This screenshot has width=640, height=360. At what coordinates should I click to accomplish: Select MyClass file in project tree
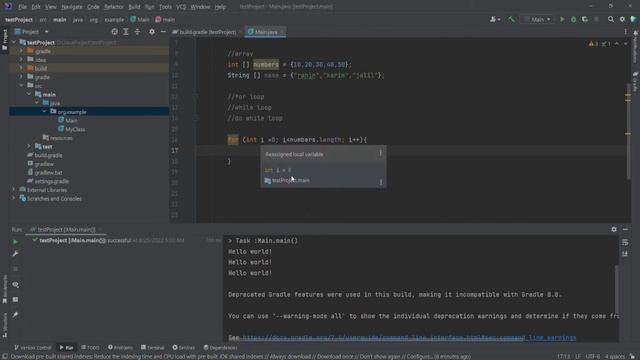pos(75,129)
